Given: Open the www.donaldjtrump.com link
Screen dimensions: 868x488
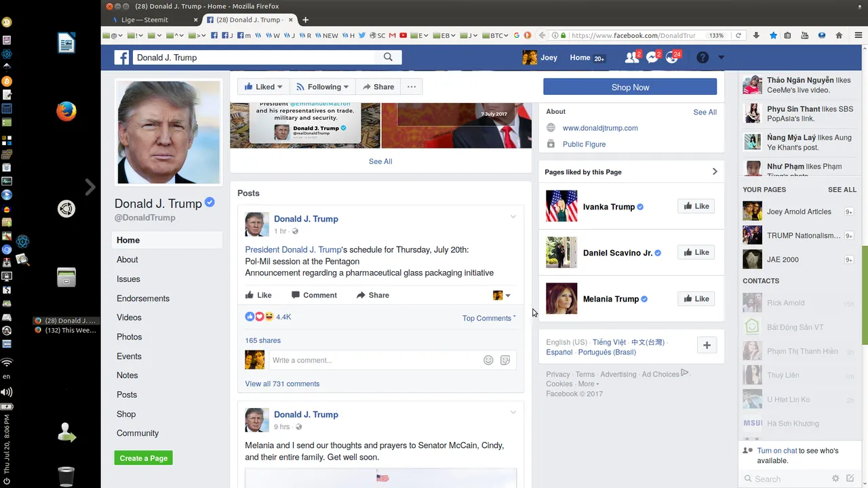Looking at the screenshot, I should tap(600, 127).
